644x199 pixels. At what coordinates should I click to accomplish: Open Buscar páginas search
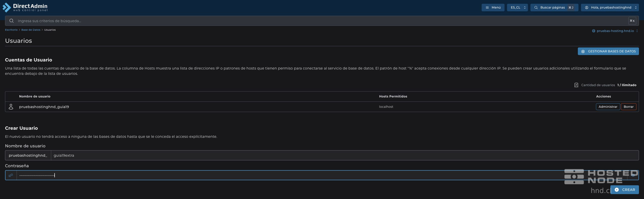554,7
